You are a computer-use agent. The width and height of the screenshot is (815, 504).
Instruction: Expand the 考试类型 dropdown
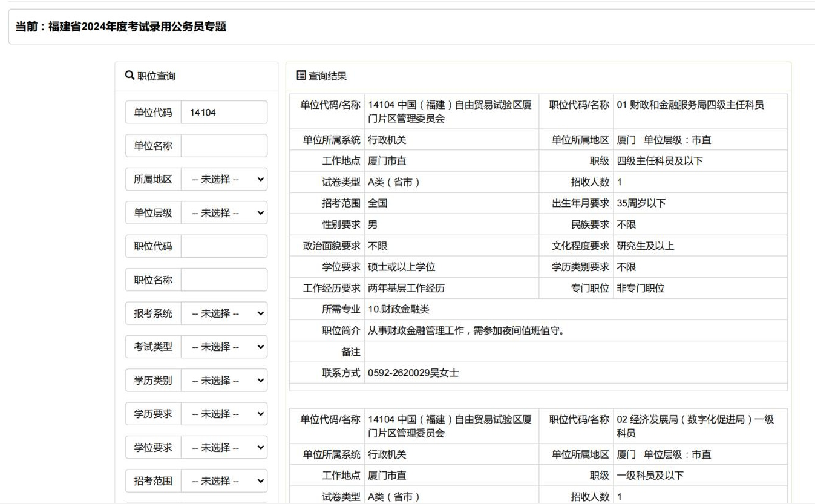[223, 347]
